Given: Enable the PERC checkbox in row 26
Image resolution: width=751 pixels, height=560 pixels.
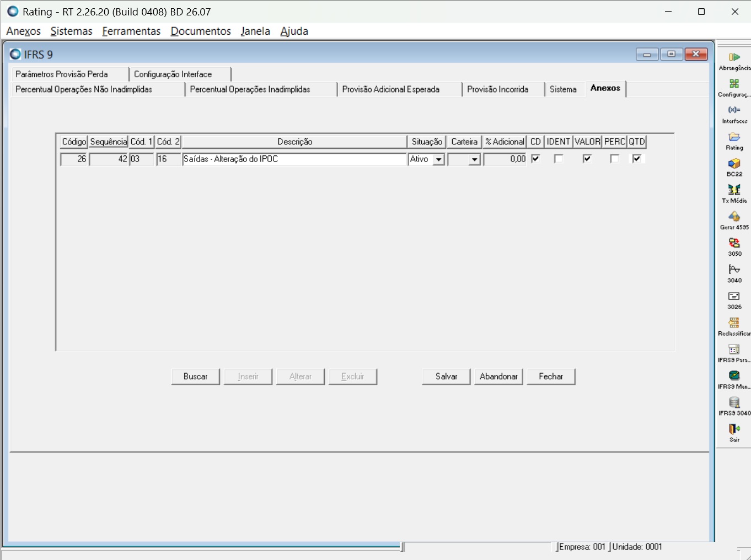Looking at the screenshot, I should coord(615,159).
